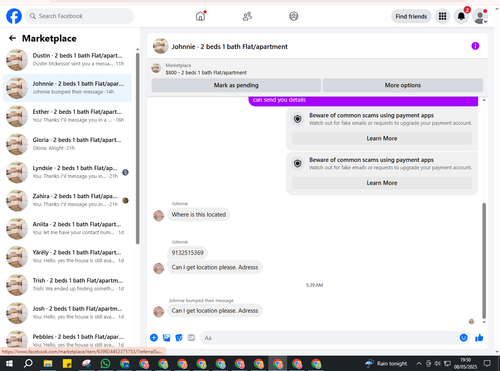Open the account profile menu
Screen dimensions: 500x371
[x=480, y=17]
